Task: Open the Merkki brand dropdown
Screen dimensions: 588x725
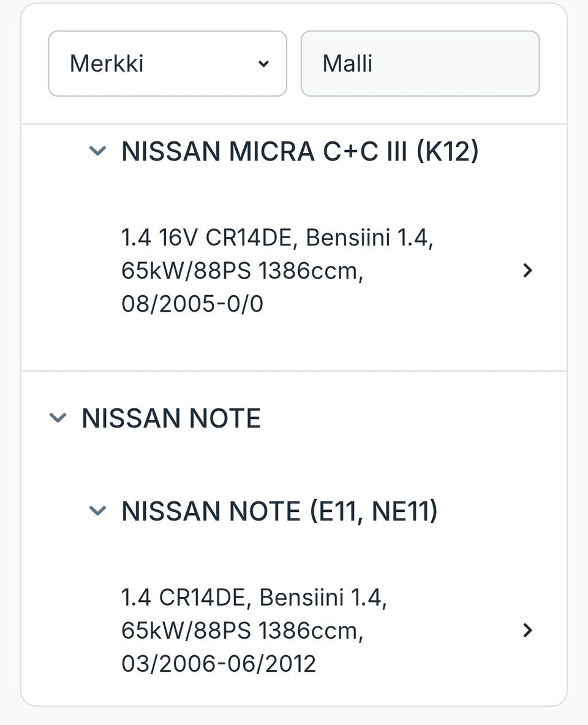Action: pyautogui.click(x=167, y=64)
